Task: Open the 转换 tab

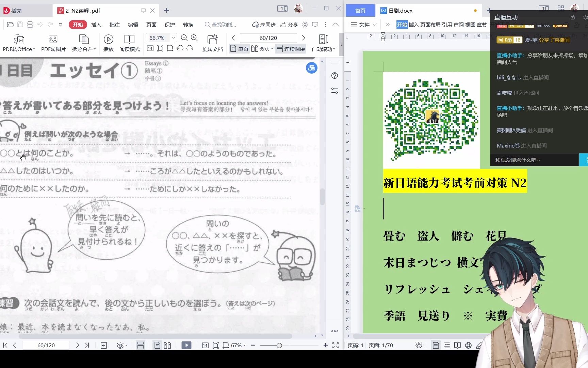Action: [188, 25]
